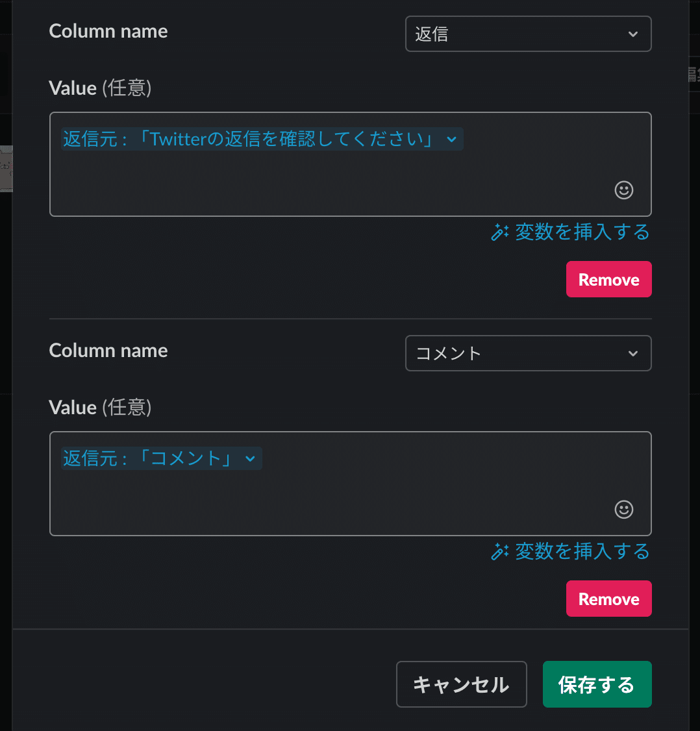
Task: Expand the Twitterの返信 variable token chevron
Action: [453, 139]
